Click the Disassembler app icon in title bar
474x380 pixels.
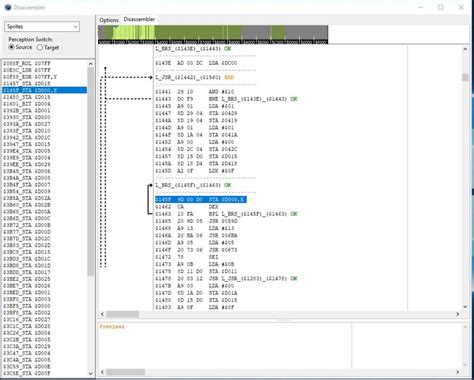(x=8, y=7)
